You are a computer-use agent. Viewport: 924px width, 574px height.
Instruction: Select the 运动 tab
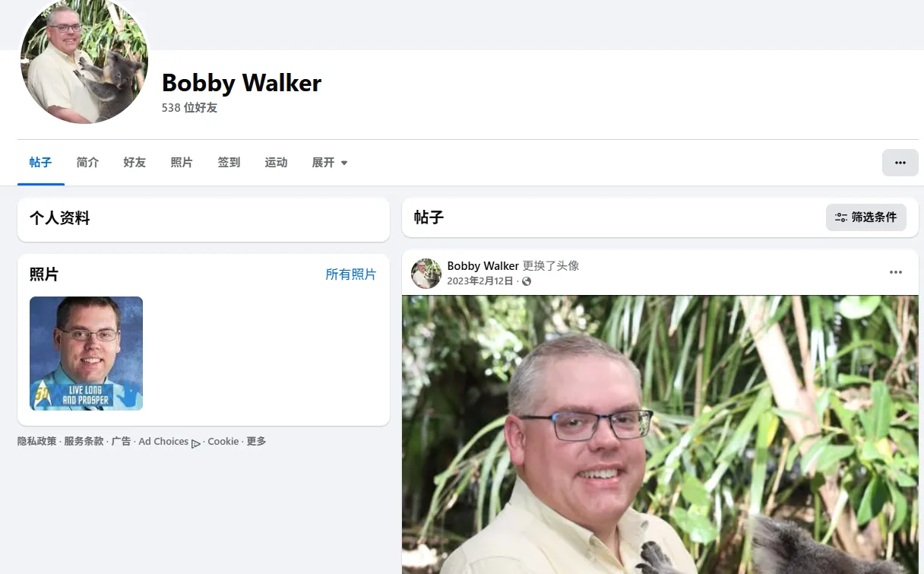(276, 163)
